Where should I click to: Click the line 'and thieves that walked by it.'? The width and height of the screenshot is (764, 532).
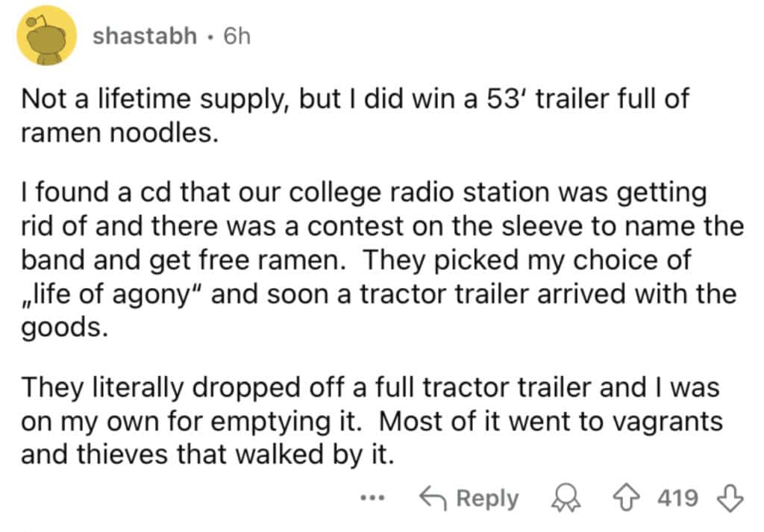tap(207, 454)
